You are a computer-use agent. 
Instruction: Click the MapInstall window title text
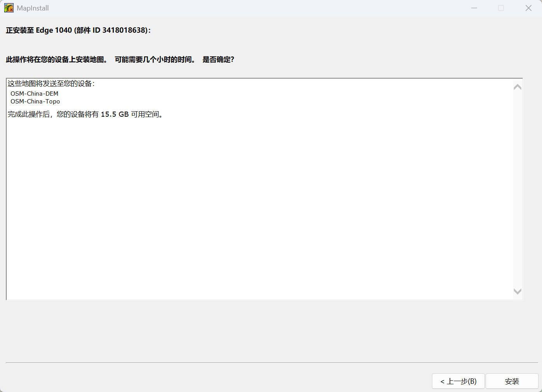[x=33, y=8]
